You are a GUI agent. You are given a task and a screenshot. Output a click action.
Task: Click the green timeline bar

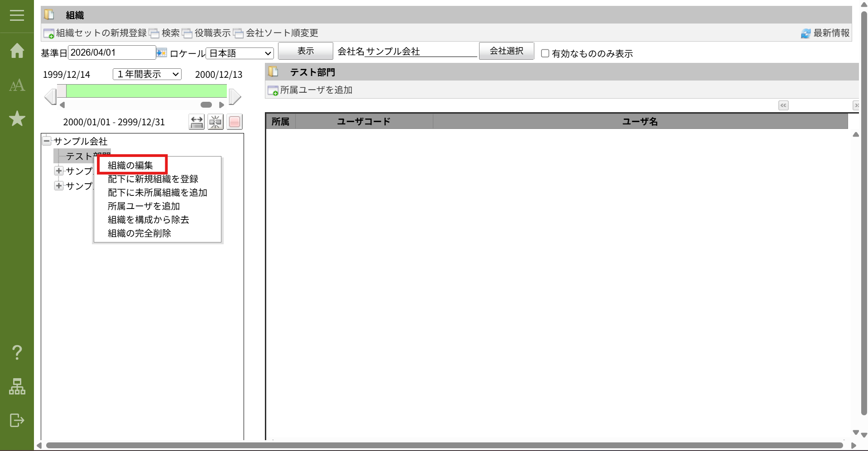point(146,91)
